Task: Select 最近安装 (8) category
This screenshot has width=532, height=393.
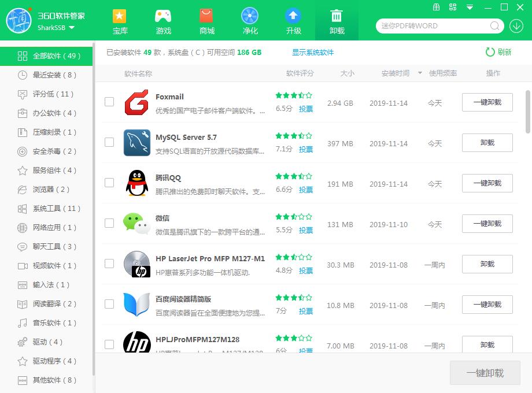Action: (x=46, y=75)
